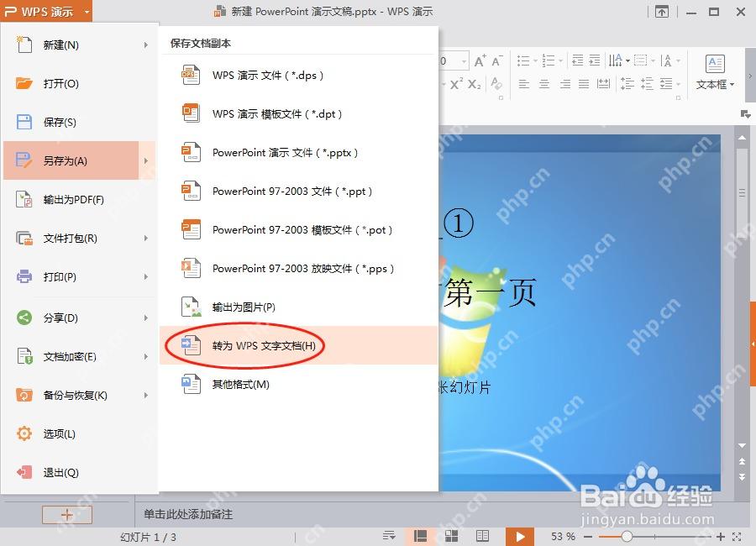Viewport: 756px width, 546px height.
Task: Expand the 另存为(A) submenu arrow
Action: 146,160
